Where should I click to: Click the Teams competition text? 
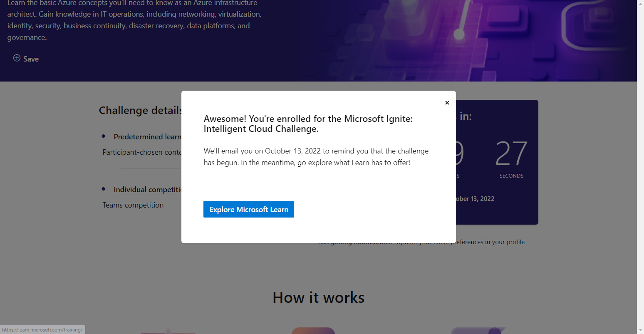(133, 205)
